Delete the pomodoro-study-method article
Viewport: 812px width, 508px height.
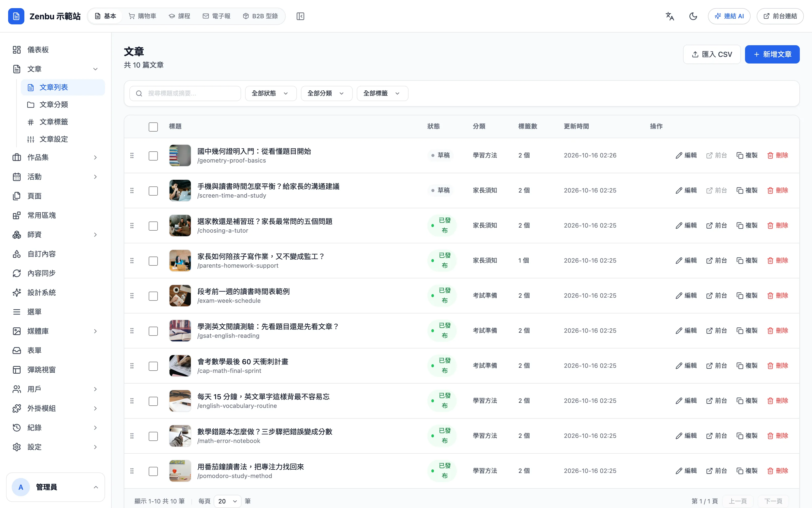click(777, 471)
